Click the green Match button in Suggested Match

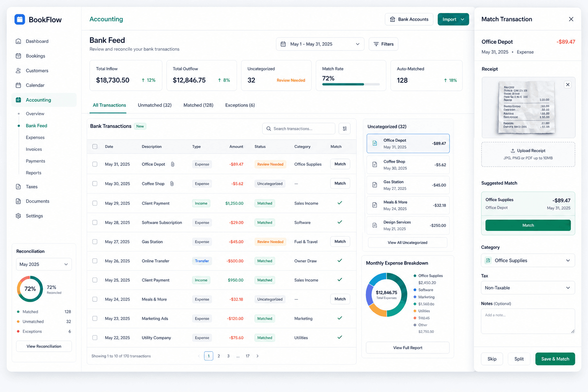528,225
